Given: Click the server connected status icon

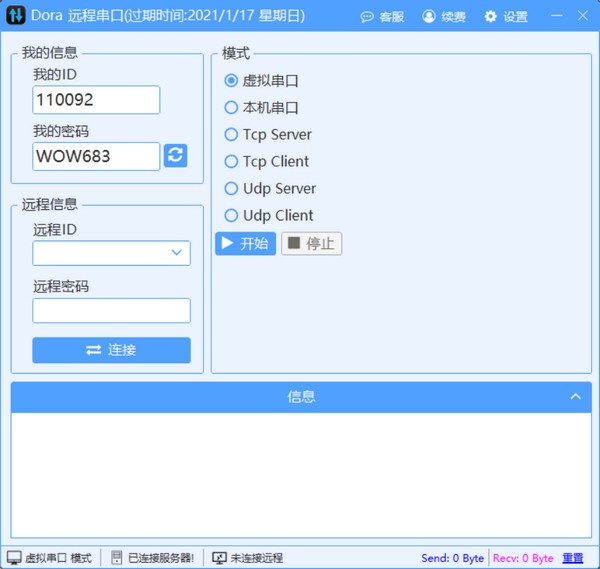Looking at the screenshot, I should click(x=117, y=558).
